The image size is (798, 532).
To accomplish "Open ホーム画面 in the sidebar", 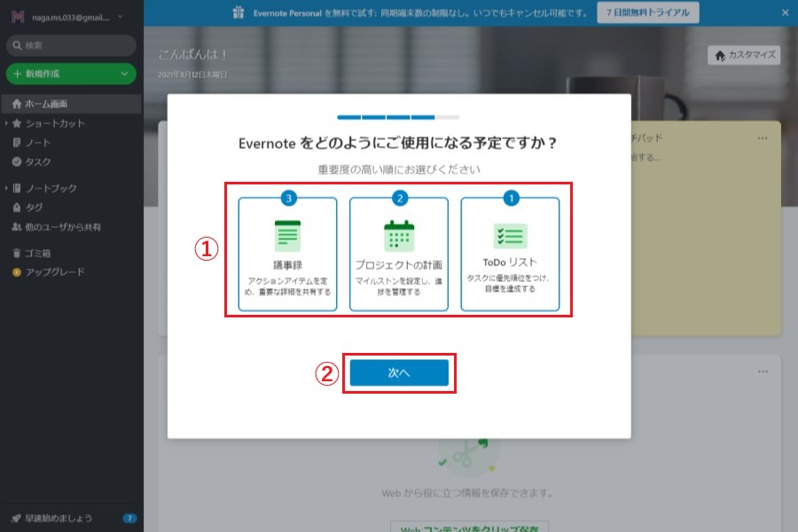I will pos(71,104).
